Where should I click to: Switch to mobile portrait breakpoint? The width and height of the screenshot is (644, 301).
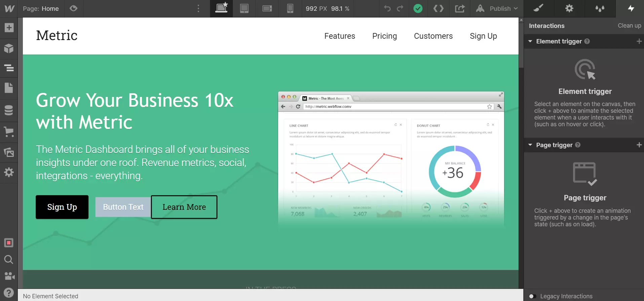click(290, 8)
